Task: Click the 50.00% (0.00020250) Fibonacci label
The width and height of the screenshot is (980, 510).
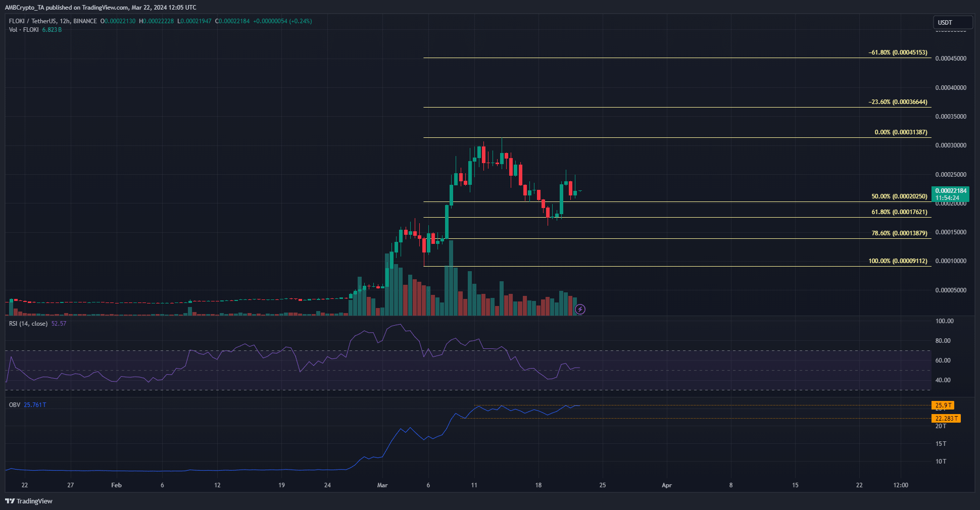Action: coord(900,196)
